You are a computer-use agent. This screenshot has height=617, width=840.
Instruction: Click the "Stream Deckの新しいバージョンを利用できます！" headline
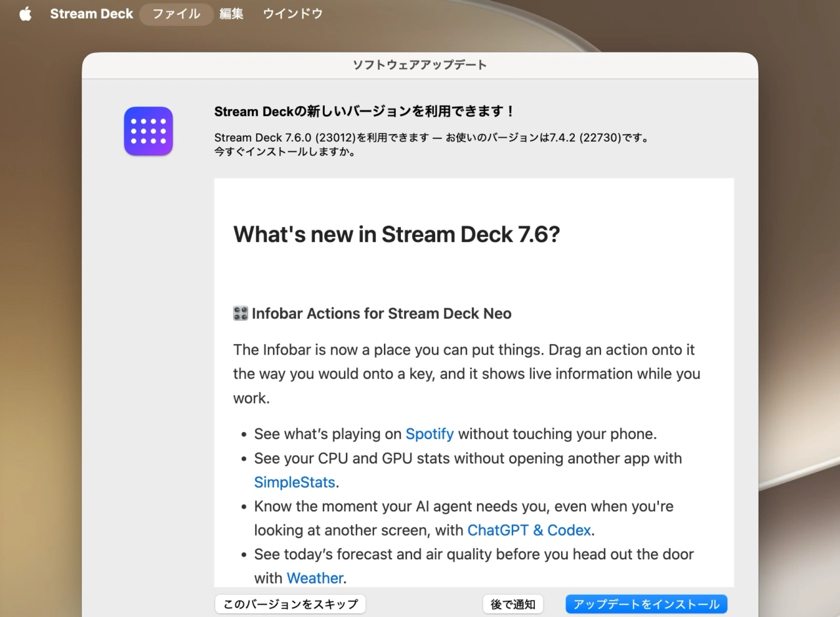coord(365,112)
